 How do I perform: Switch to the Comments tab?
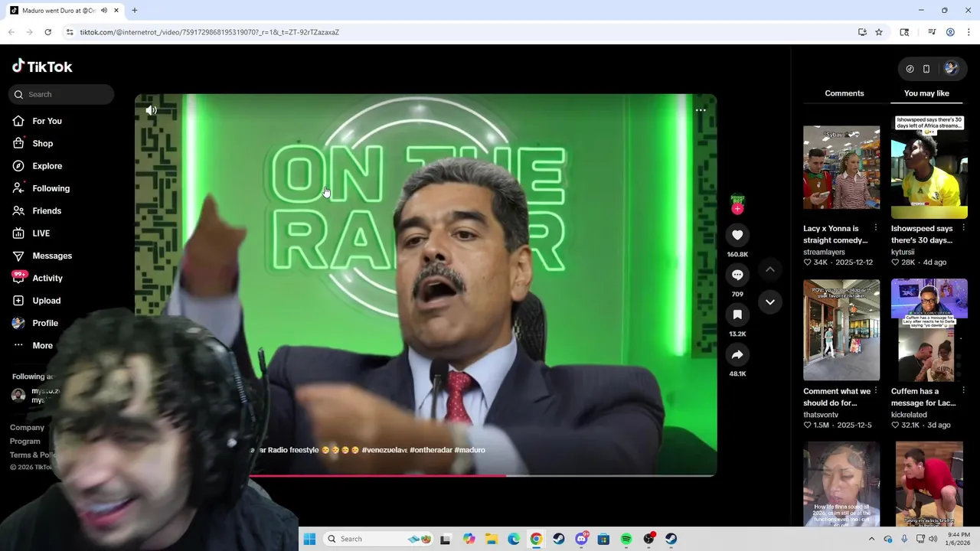coord(844,93)
